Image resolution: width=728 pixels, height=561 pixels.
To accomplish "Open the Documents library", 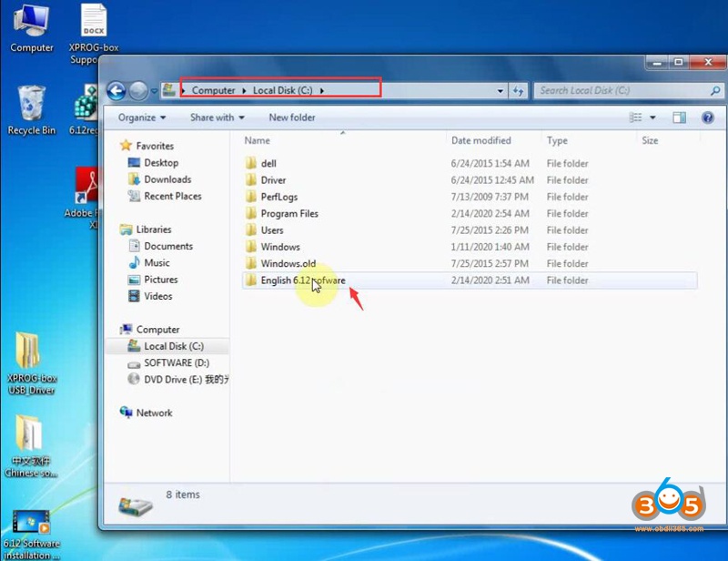I will pos(168,246).
